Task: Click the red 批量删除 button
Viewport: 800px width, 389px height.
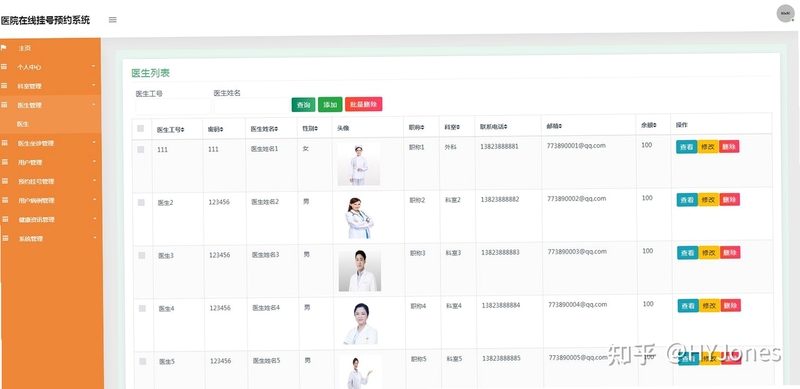Action: click(x=363, y=104)
